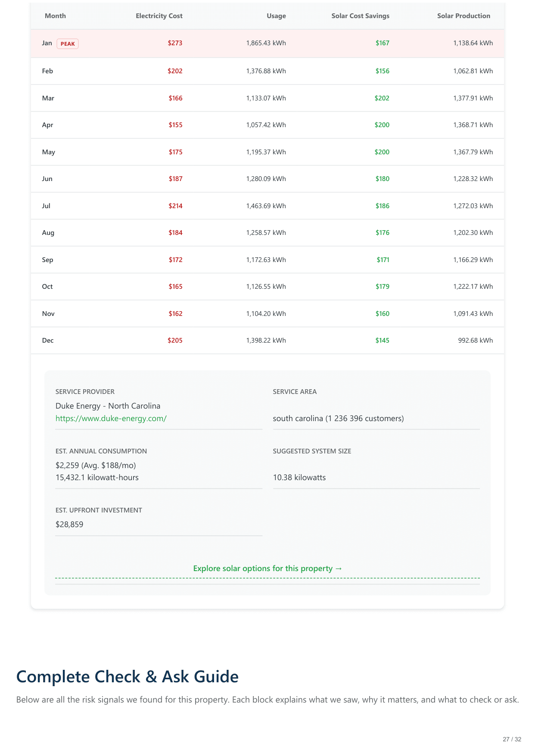Click the Complete Check & Ask Guide heading
Screen dimensions: 535x756
(x=127, y=677)
